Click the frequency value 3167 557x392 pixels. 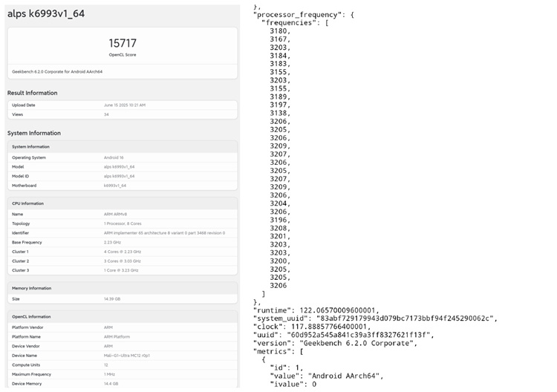[x=280, y=39]
